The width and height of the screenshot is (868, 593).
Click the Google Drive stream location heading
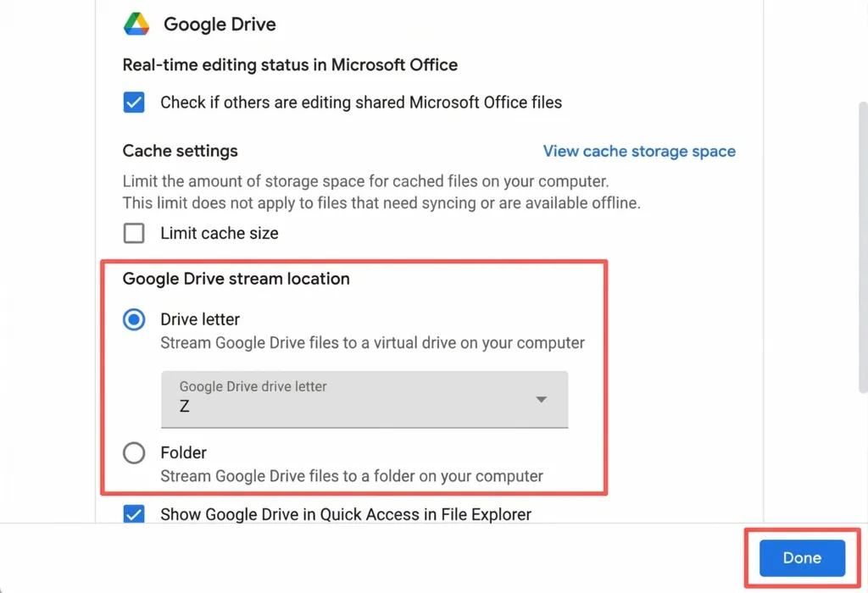(x=236, y=279)
